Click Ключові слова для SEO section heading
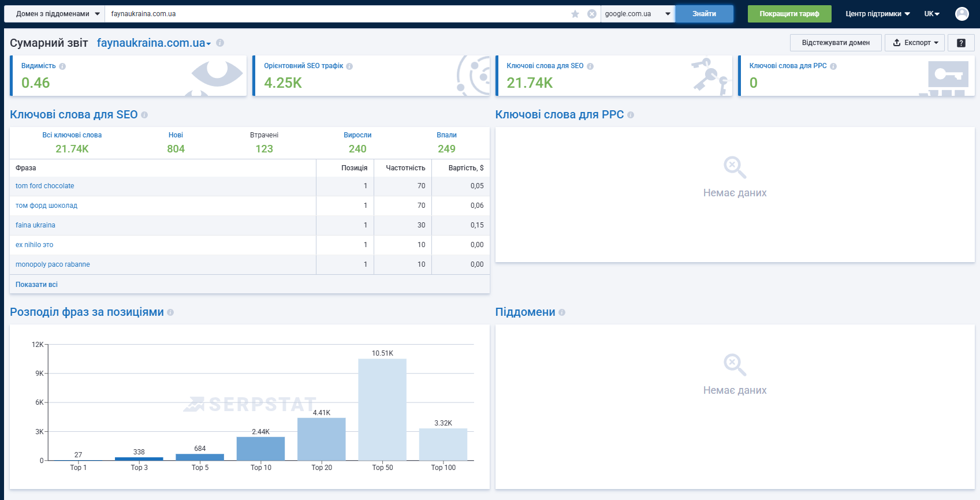This screenshot has height=500, width=980. click(74, 114)
